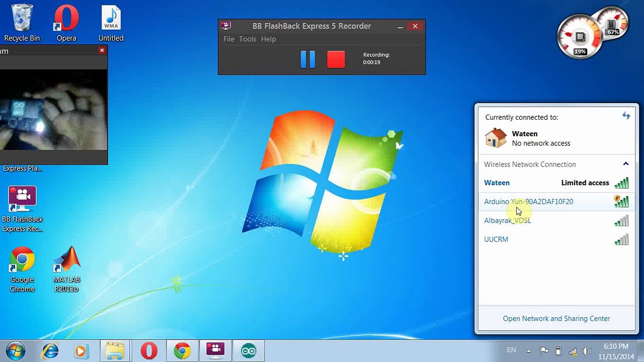The width and height of the screenshot is (644, 362).
Task: Click the memory gauge gadget showing 67%
Action: tap(613, 24)
